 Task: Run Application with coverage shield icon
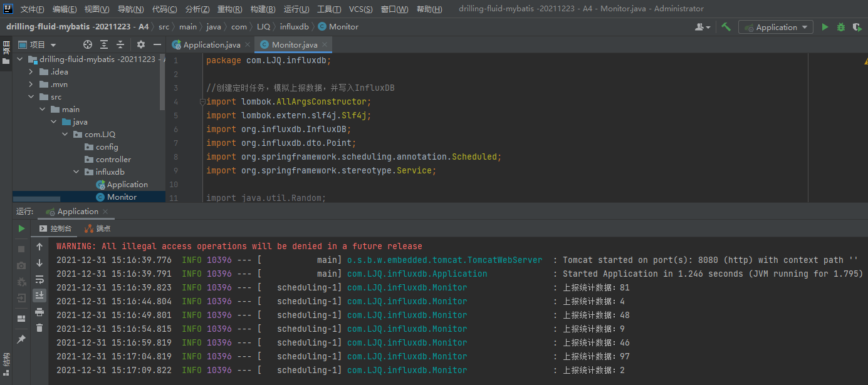point(858,27)
